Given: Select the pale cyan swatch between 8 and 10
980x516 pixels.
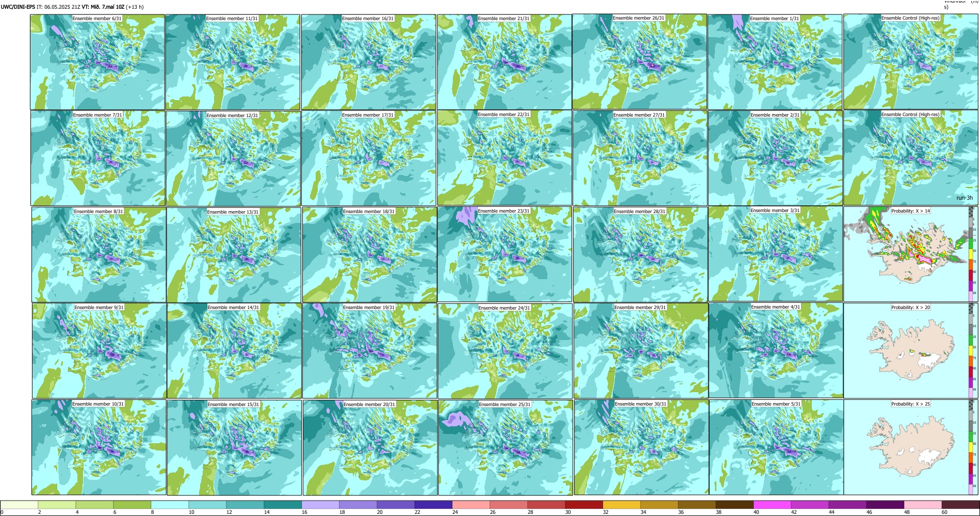Looking at the screenshot, I should [x=170, y=505].
